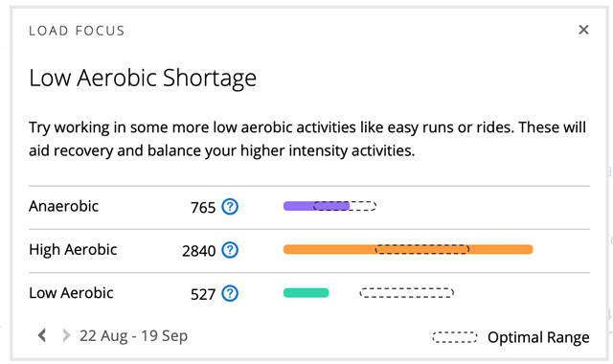Click the Anaerobic optimal range outline
Screen dimensions: 613x364
345,206
